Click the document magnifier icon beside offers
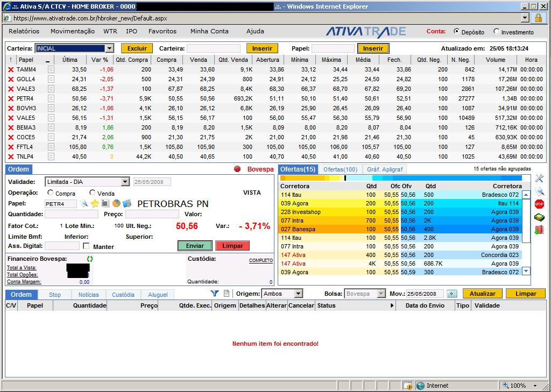The image size is (551, 392). click(x=539, y=191)
